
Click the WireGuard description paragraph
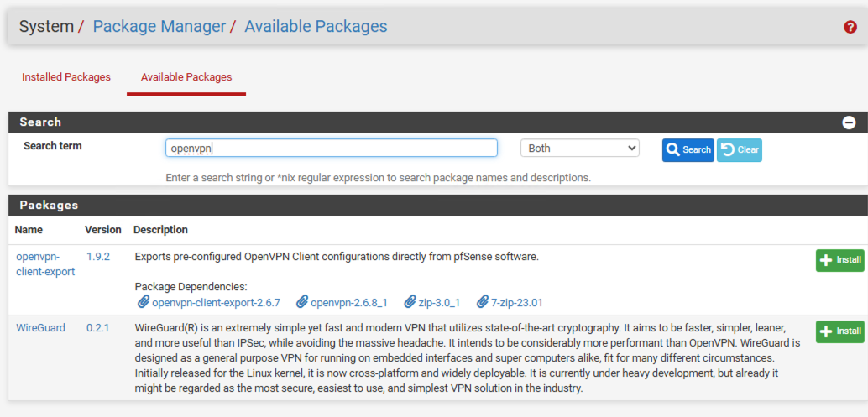tap(468, 357)
